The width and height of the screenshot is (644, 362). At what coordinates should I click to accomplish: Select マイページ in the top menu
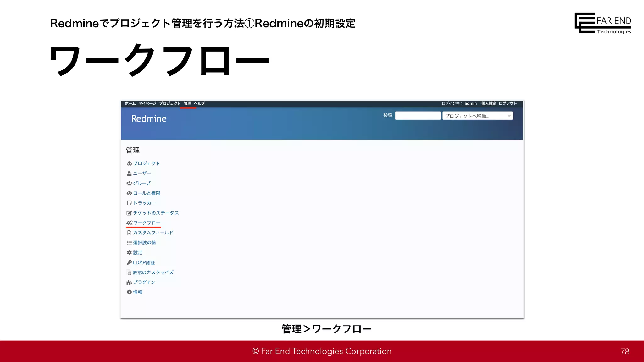pos(147,103)
